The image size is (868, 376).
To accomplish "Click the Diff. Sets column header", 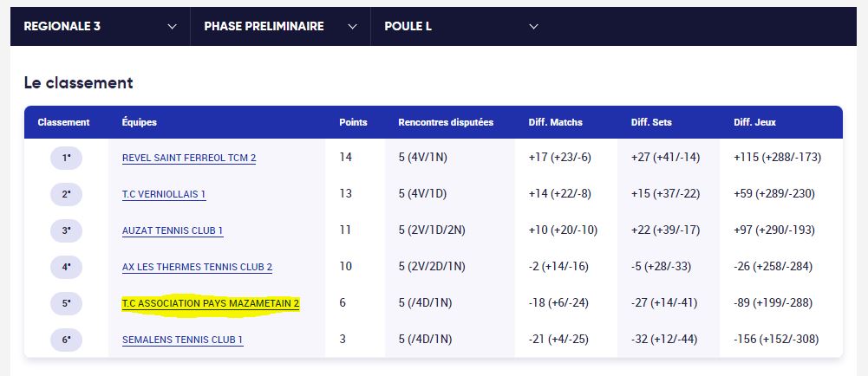I will [x=651, y=123].
